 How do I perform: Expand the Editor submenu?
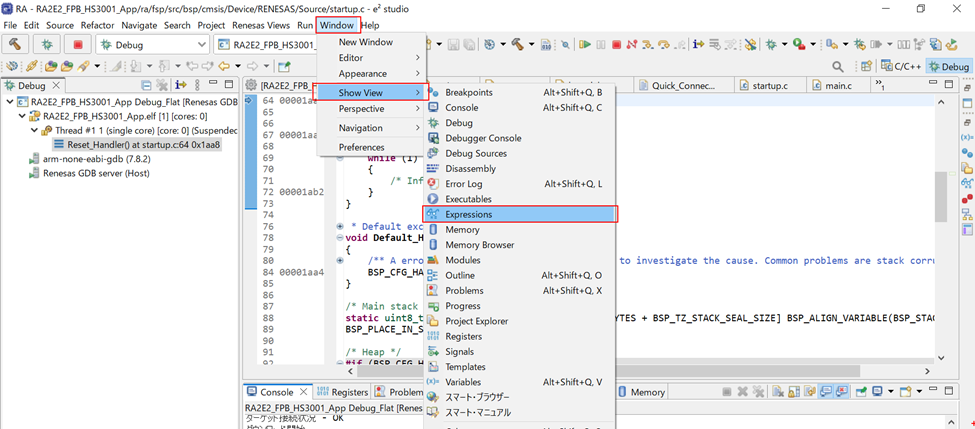(x=371, y=58)
